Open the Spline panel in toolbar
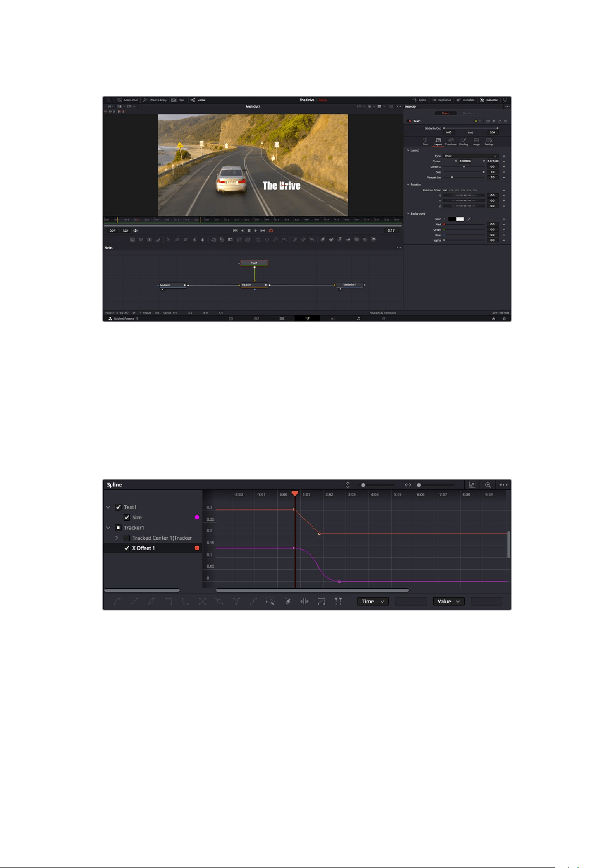This screenshot has width=614, height=868. tap(419, 100)
